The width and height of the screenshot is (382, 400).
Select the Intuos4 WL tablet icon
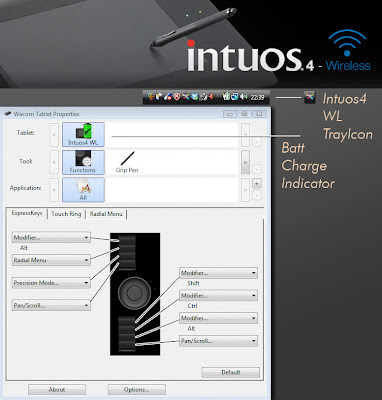point(83,134)
